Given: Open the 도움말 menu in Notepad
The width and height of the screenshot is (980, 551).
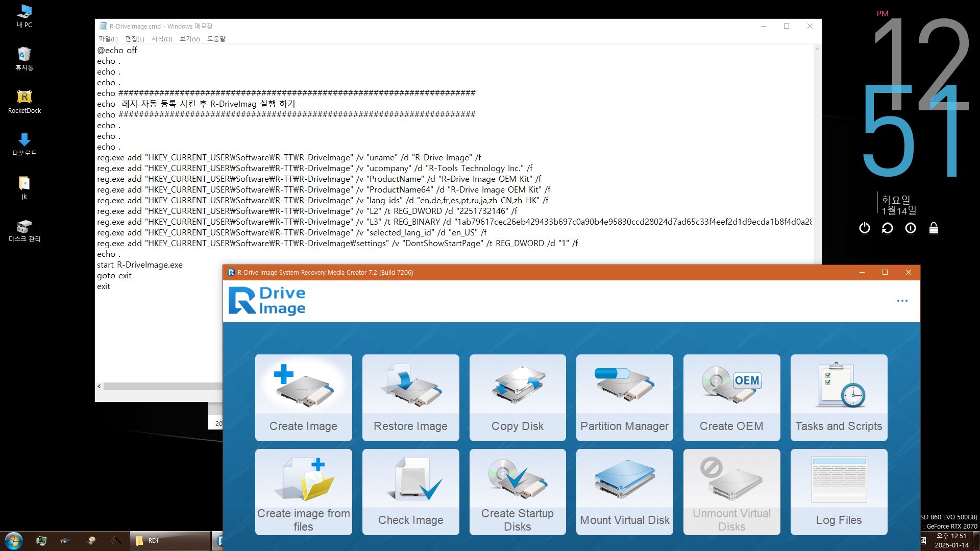Looking at the screenshot, I should [x=216, y=39].
